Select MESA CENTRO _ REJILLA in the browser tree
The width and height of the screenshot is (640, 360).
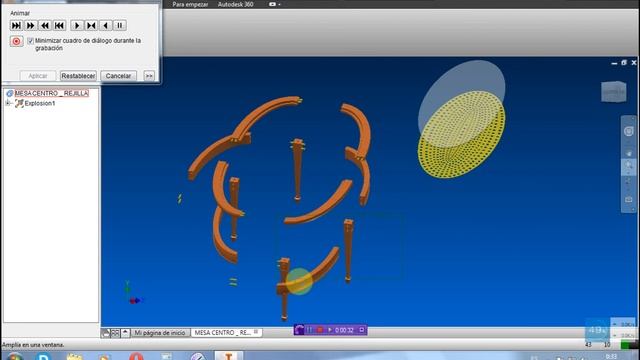(51, 93)
